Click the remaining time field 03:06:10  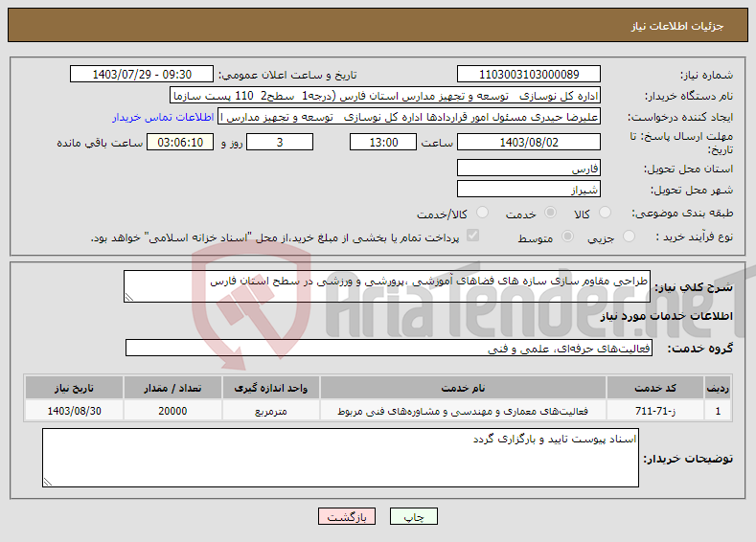click(180, 142)
